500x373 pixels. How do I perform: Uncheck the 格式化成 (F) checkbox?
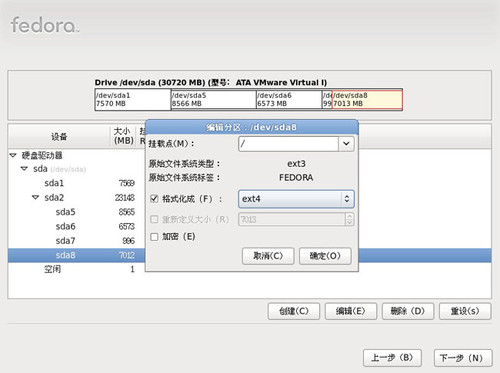[154, 199]
